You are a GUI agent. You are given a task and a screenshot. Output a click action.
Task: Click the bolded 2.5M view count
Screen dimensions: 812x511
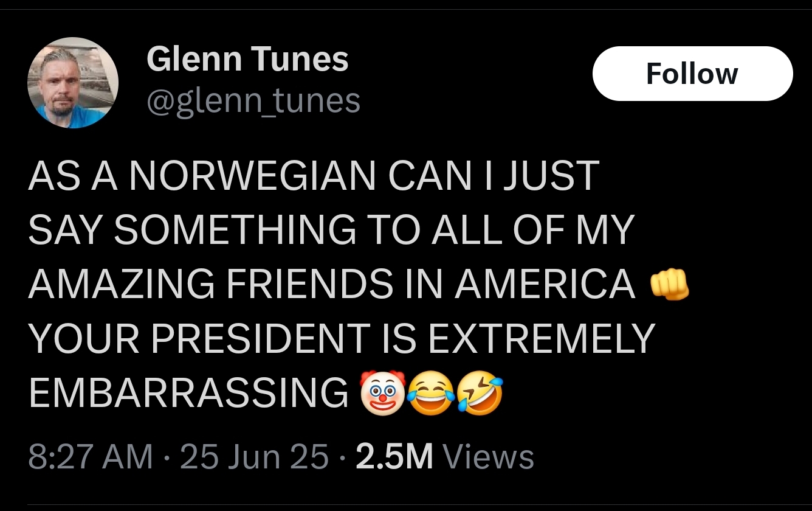[x=395, y=454]
